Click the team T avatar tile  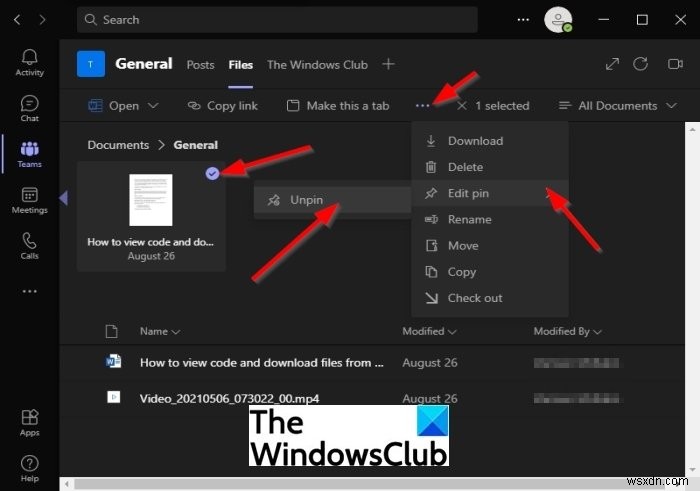point(91,64)
